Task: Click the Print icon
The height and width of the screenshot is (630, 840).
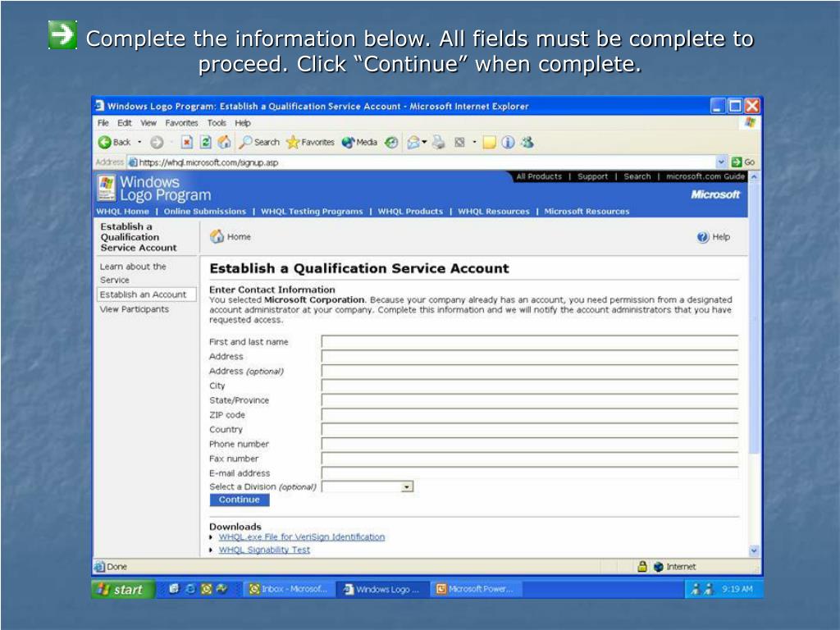Action: pos(439,142)
